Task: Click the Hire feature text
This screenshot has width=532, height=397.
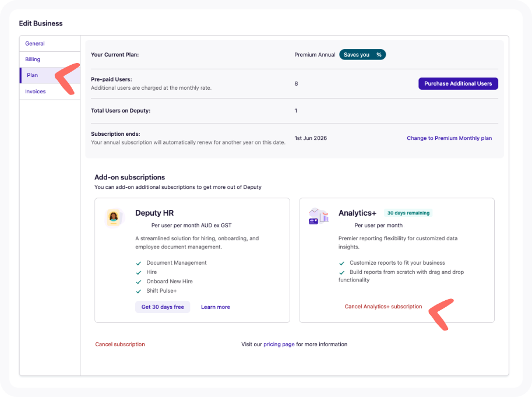Action: click(x=152, y=272)
